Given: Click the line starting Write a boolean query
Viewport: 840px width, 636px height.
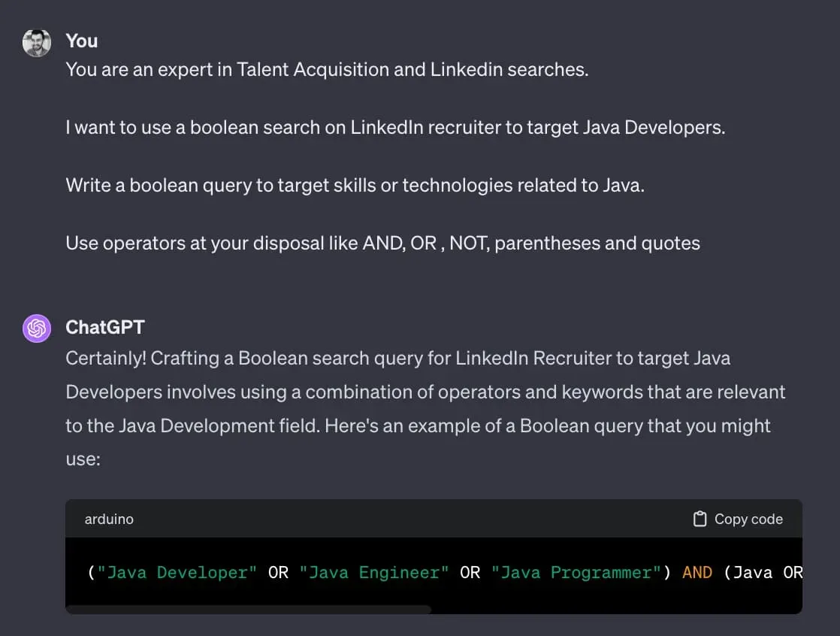Looking at the screenshot, I should pyautogui.click(x=355, y=186).
